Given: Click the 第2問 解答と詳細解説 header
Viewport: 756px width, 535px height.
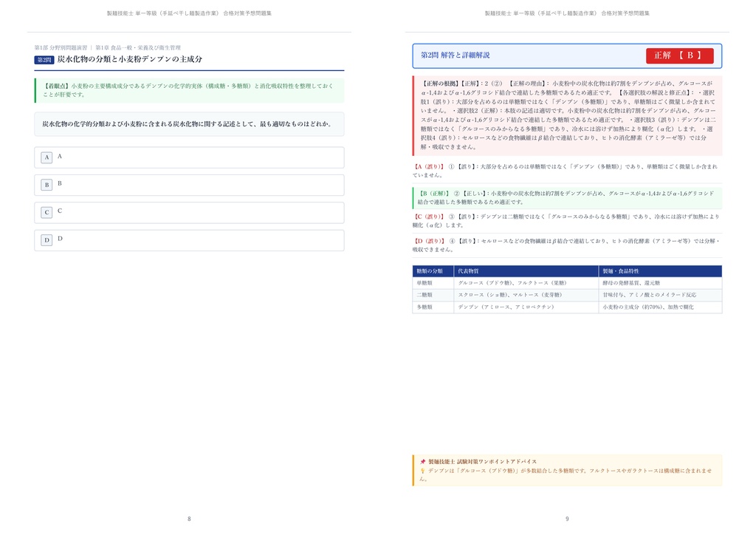Looking at the screenshot, I should (455, 55).
